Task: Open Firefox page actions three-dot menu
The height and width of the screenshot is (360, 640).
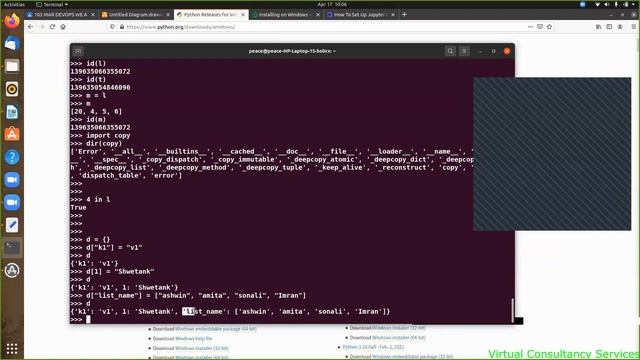Action: coord(530,27)
